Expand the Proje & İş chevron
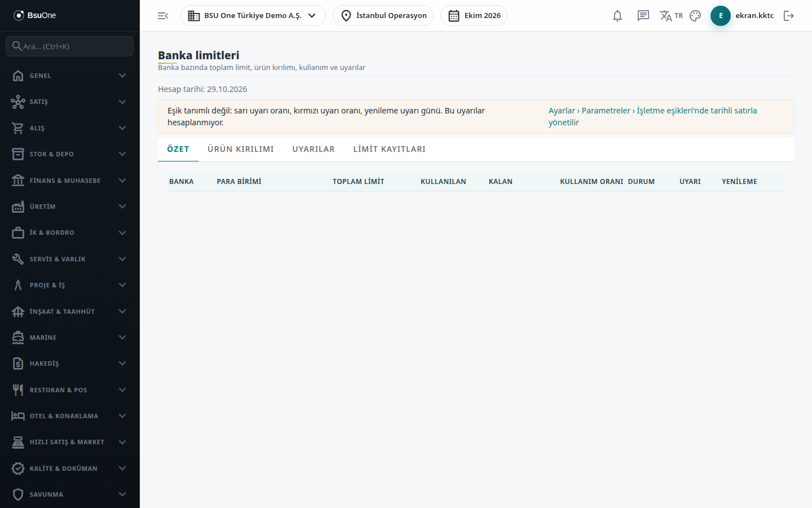 pyautogui.click(x=122, y=285)
